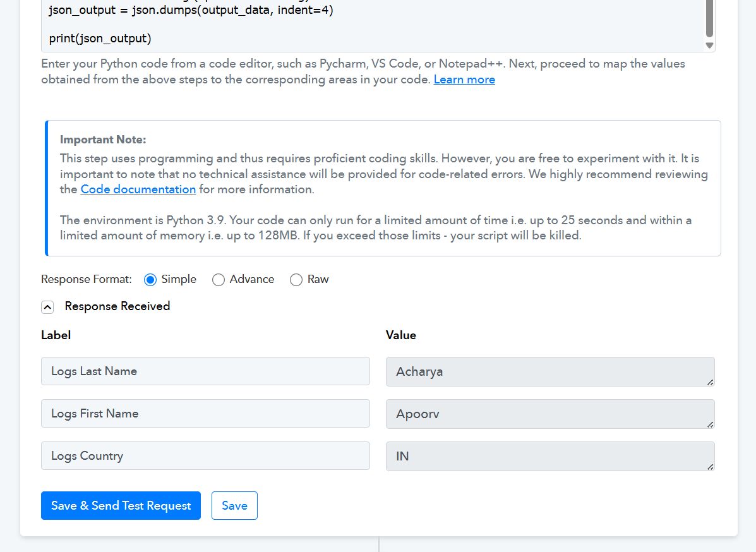The image size is (756, 552).
Task: Choose the Advance response format
Action: [219, 280]
